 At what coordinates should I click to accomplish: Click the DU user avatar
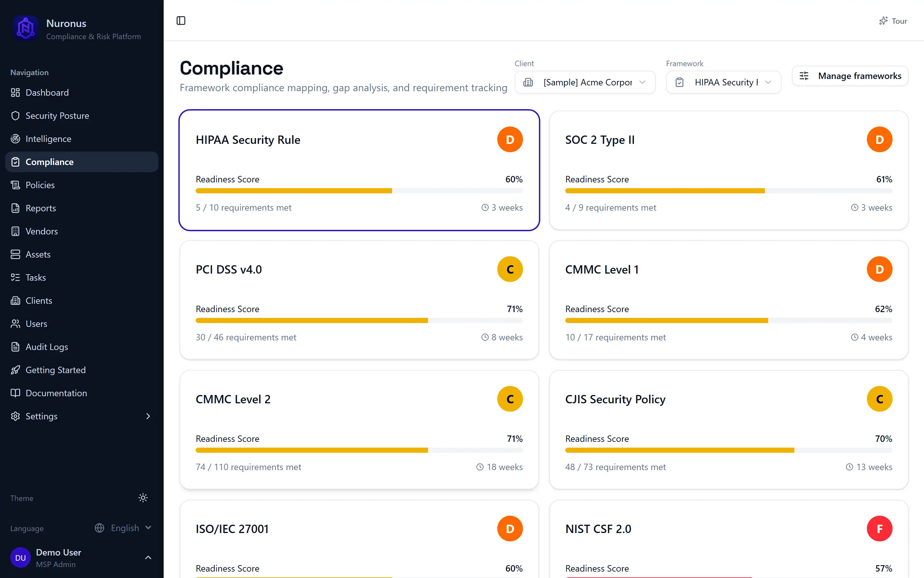pos(20,558)
